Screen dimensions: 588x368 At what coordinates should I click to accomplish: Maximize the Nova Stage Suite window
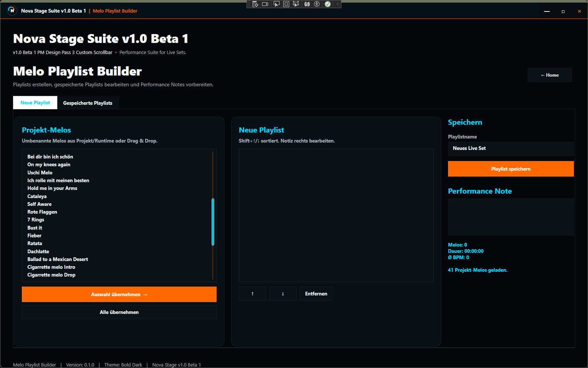563,11
